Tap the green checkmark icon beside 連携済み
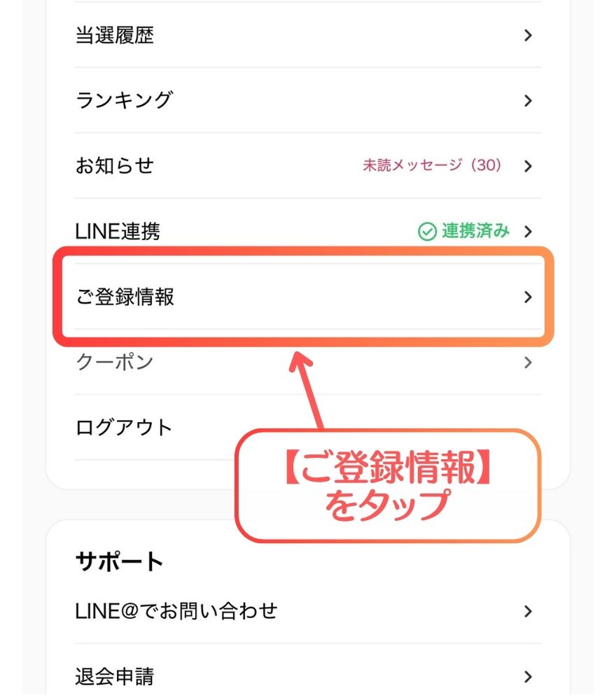 [426, 232]
